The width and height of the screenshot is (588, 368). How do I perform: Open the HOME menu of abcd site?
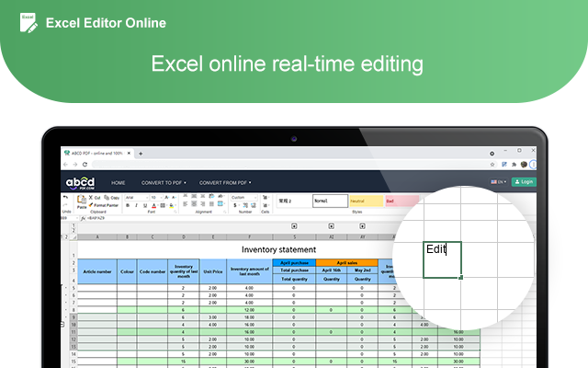tap(119, 183)
